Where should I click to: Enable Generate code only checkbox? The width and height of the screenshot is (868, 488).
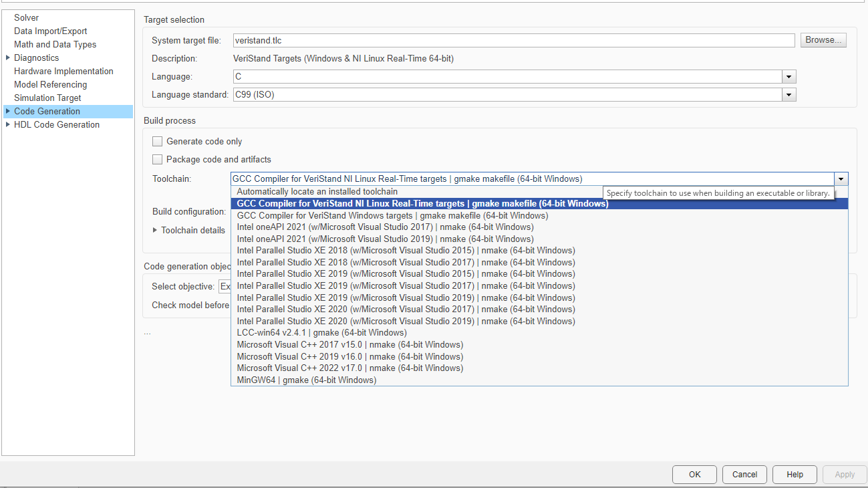[x=158, y=142]
